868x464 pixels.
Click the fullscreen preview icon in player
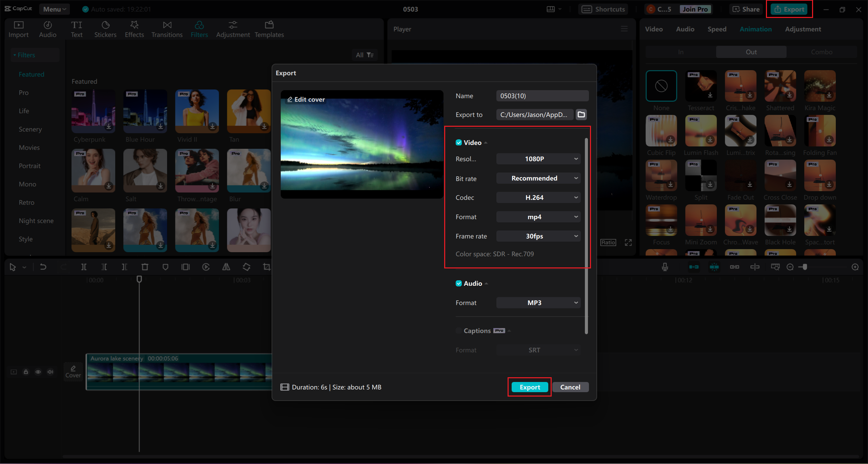[628, 243]
